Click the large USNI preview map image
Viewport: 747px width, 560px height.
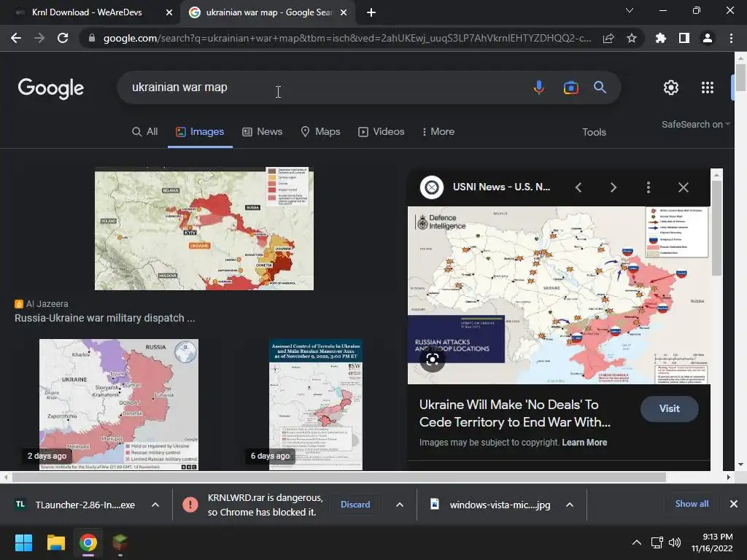(559, 295)
